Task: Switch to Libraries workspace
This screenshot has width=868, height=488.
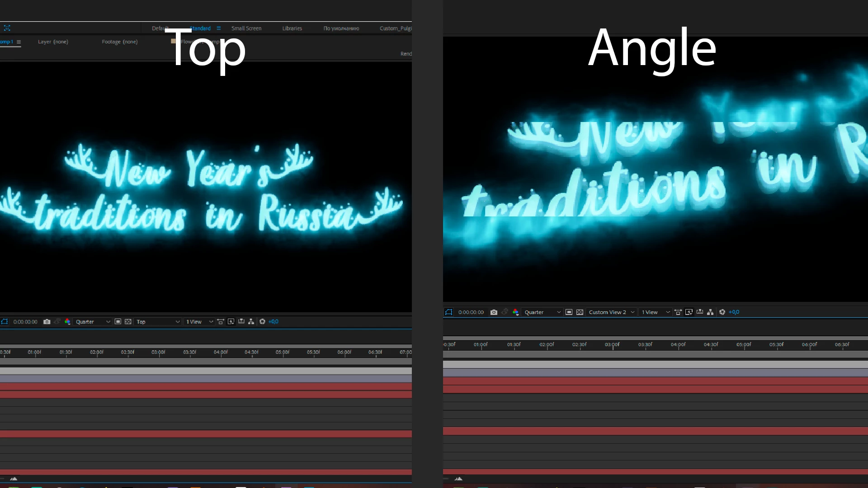Action: [292, 28]
